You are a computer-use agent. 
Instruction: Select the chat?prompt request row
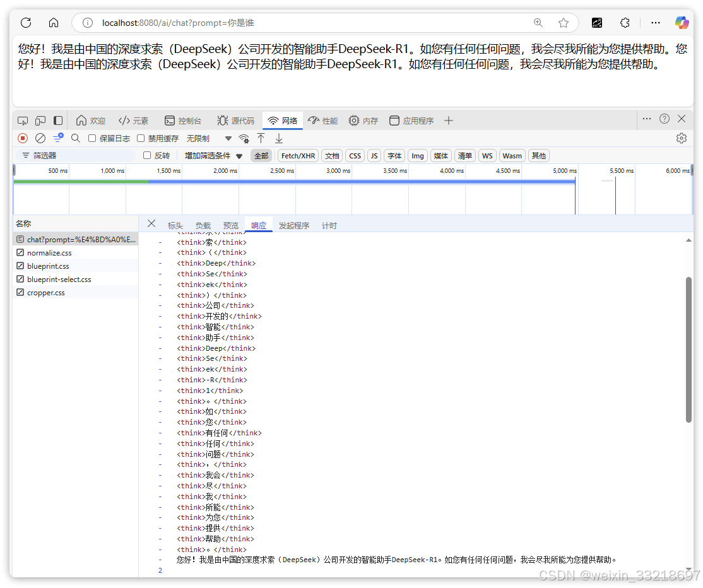(x=76, y=239)
